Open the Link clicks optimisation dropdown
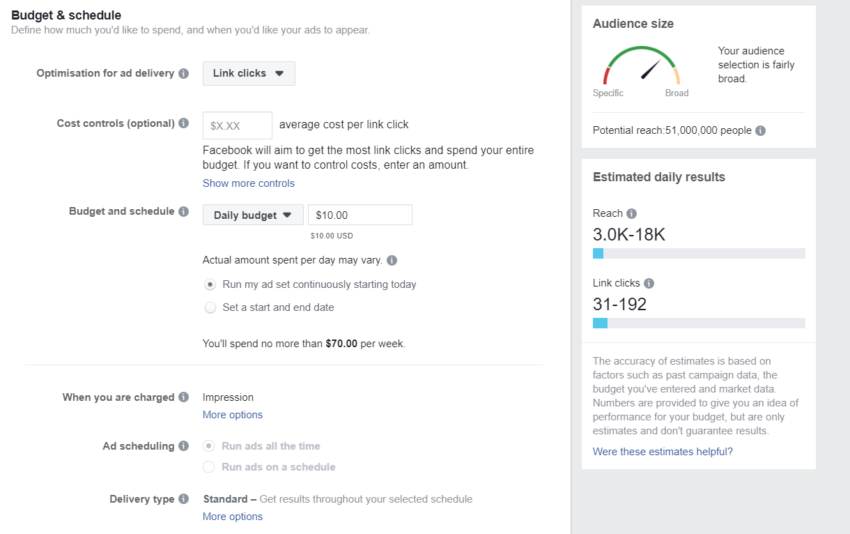Viewport: 850px width, 534px height. (x=248, y=73)
